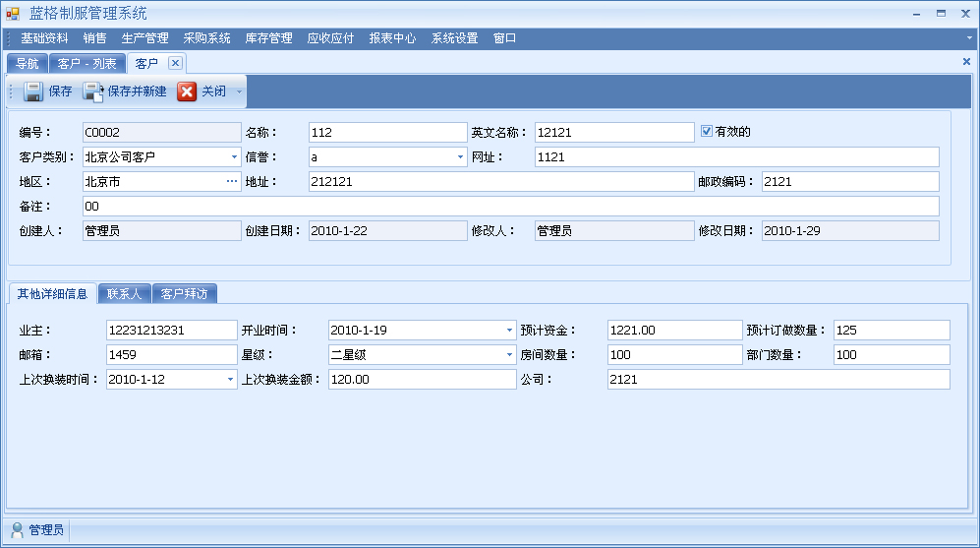
Task: Click the 地区 ellipsis lookup button
Action: (x=232, y=181)
